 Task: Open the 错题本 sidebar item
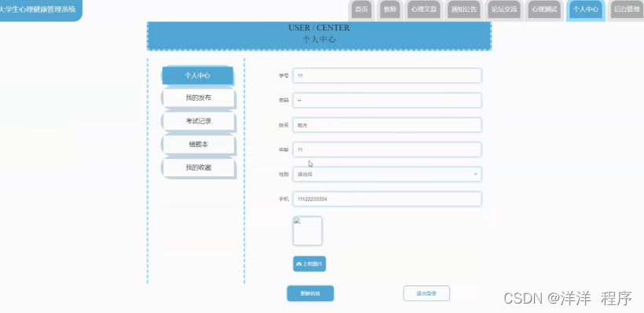point(199,145)
